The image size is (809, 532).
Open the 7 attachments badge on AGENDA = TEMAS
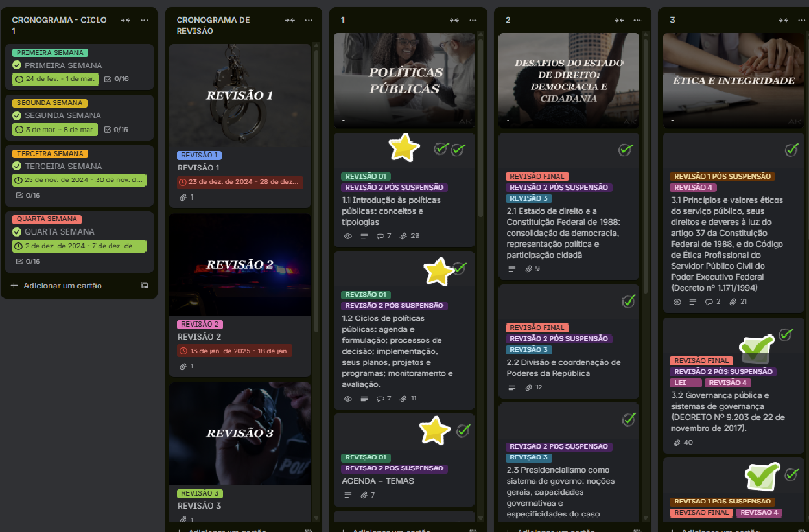tap(368, 495)
